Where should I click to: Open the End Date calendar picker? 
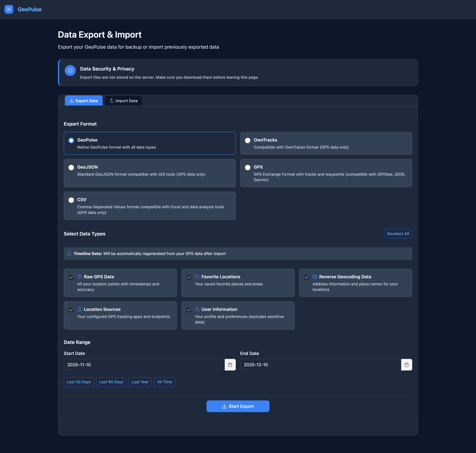click(407, 365)
